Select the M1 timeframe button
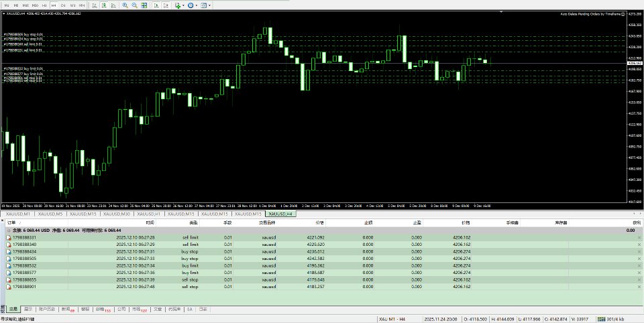 click(6, 5)
